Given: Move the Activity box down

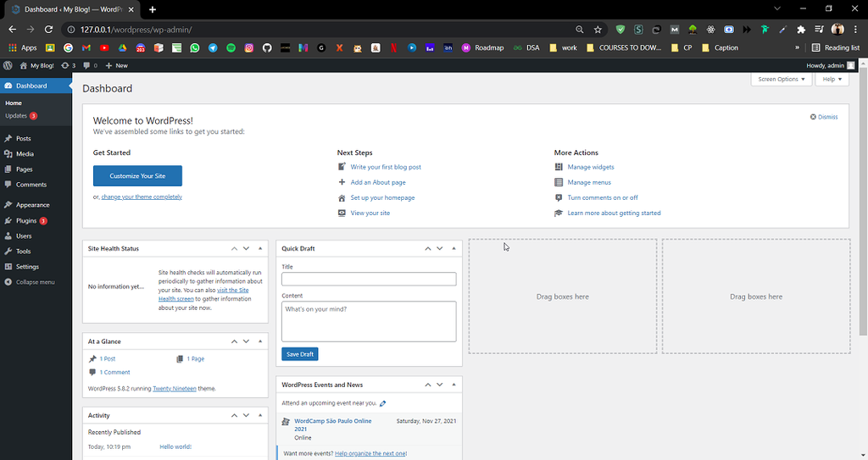Looking at the screenshot, I should click(247, 416).
